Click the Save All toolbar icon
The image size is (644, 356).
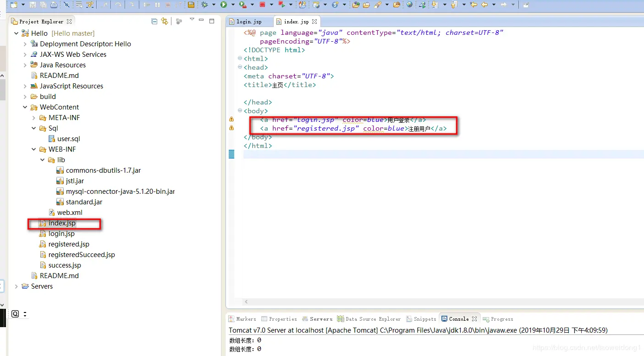click(x=43, y=5)
